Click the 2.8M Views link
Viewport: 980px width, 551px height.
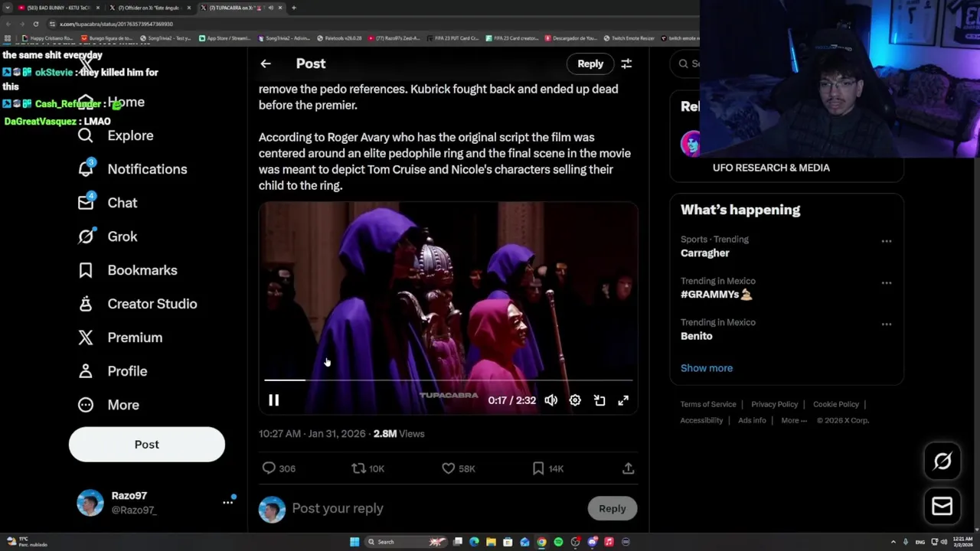tap(398, 434)
